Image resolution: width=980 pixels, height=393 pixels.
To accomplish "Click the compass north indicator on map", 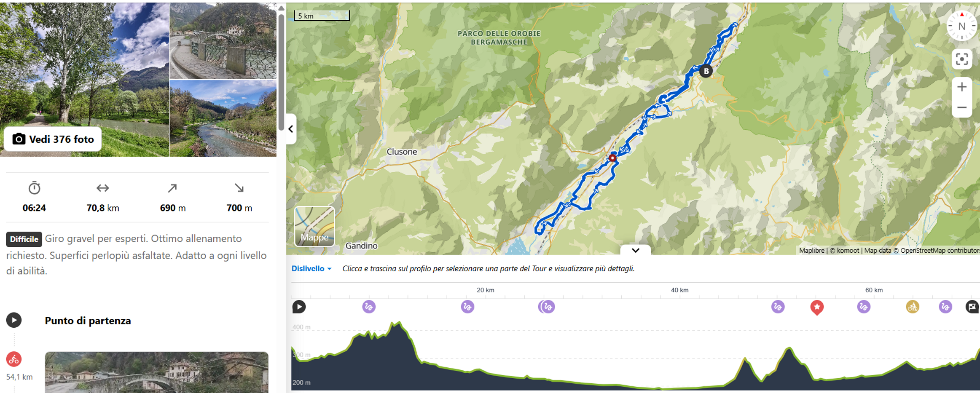I will click(961, 26).
